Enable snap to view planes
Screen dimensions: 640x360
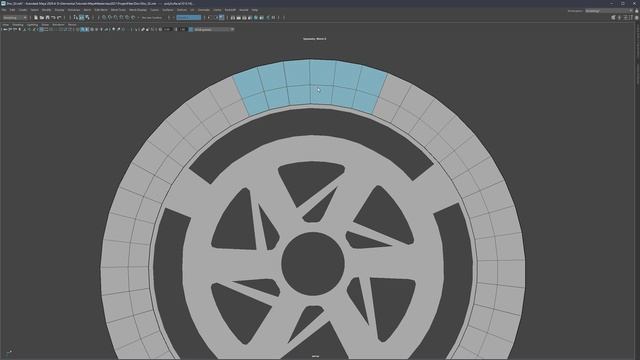(x=127, y=18)
